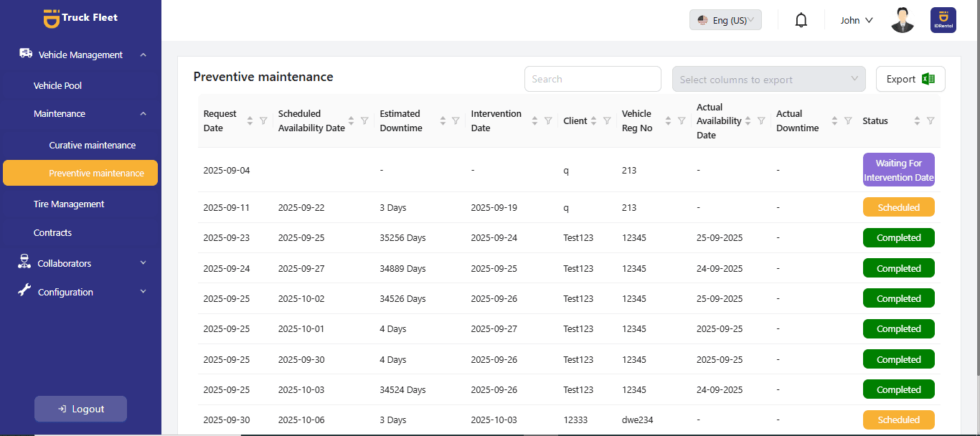980x436 pixels.
Task: Filter the Vehicle Reg No column
Action: click(x=682, y=120)
